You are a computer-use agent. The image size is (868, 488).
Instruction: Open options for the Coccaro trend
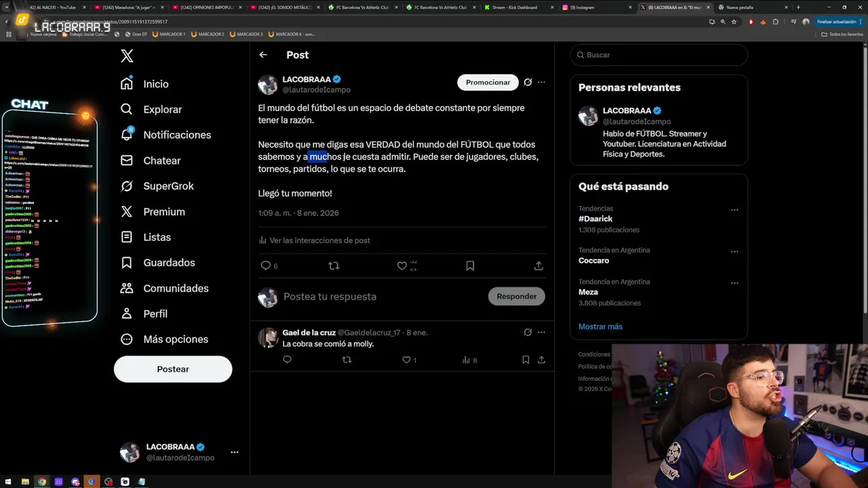[x=734, y=251]
